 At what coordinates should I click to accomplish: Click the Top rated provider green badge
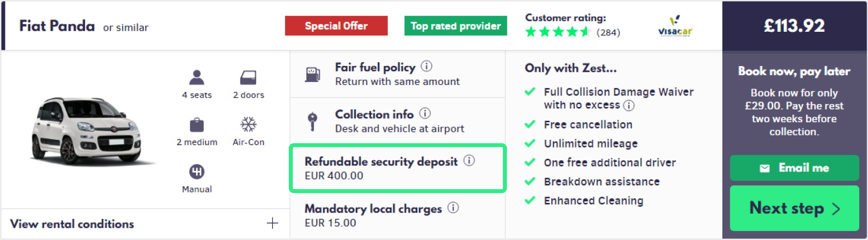pos(456,26)
